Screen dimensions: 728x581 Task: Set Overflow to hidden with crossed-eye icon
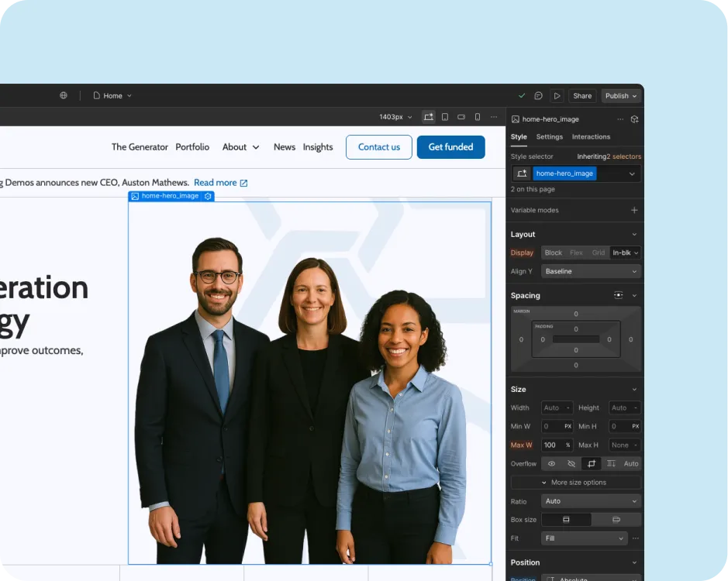[x=571, y=463]
